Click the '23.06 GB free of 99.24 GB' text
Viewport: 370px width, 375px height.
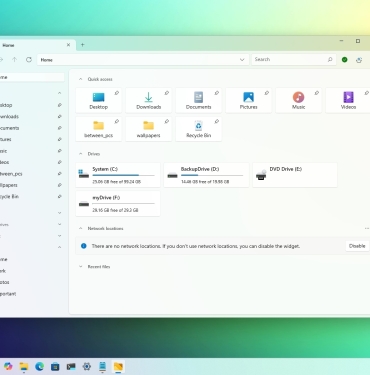pyautogui.click(x=117, y=182)
